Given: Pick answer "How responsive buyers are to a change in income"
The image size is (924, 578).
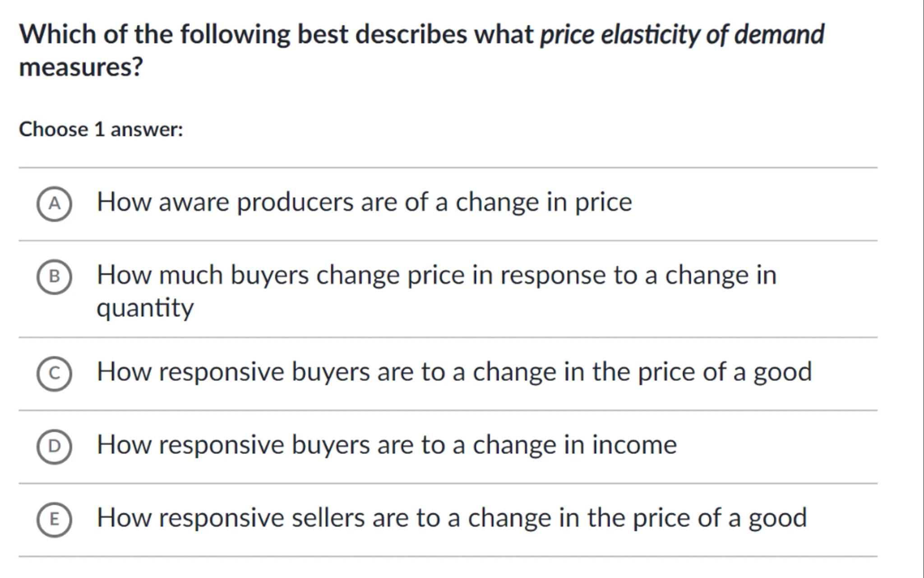Looking at the screenshot, I should coord(387,445).
